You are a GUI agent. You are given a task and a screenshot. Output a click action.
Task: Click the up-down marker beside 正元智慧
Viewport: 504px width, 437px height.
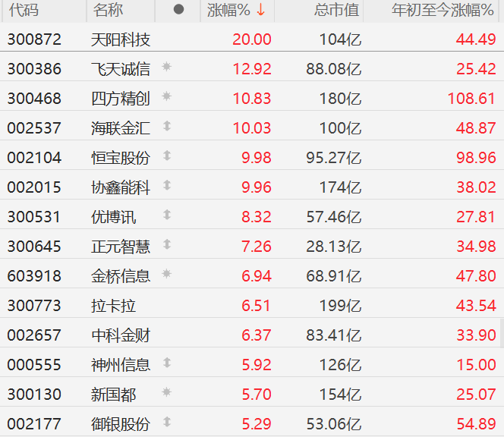166,244
